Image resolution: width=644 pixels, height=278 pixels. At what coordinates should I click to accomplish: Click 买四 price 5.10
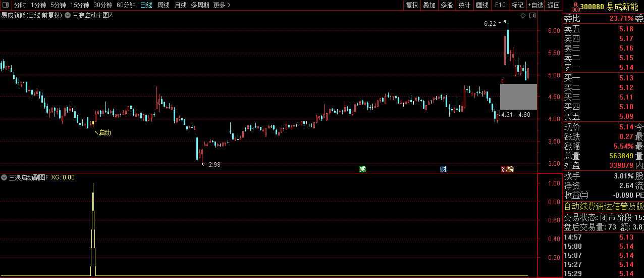point(626,107)
